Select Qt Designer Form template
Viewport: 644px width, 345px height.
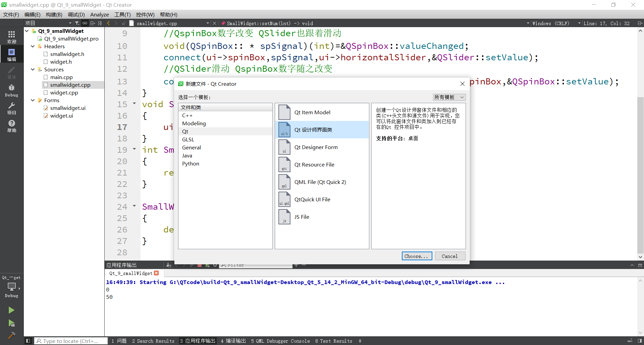coord(322,147)
